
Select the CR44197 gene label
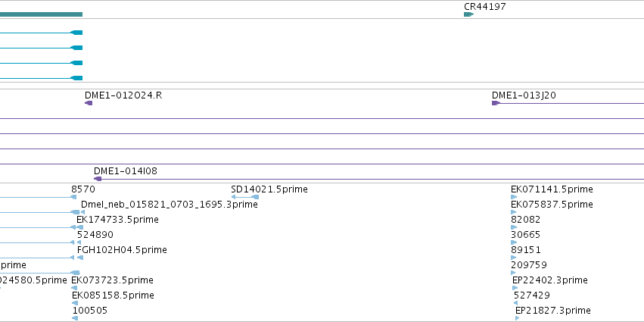(484, 7)
